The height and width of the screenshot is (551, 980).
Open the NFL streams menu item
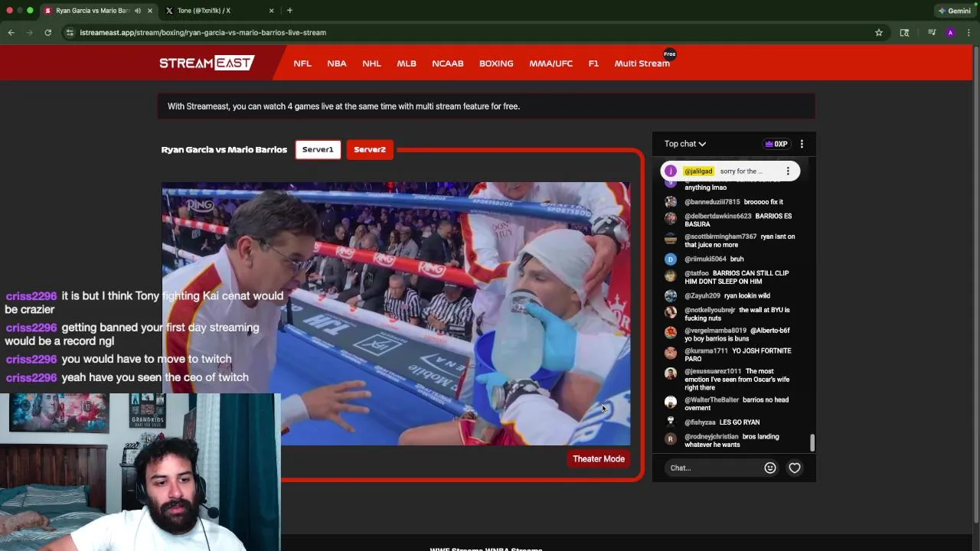[302, 64]
